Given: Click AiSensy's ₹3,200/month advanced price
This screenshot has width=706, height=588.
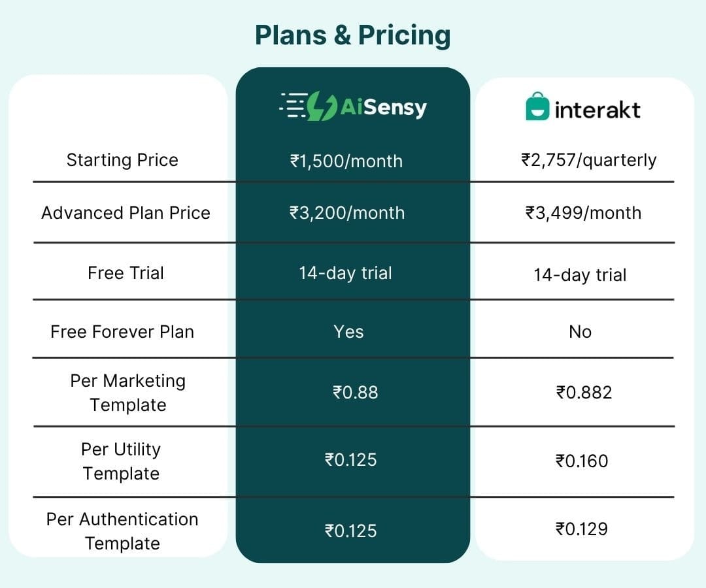Looking at the screenshot, I should [347, 213].
